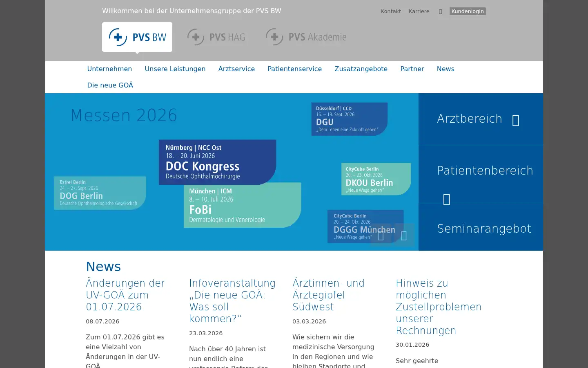Select the PVS BW logo tab
This screenshot has width=588, height=368.
[x=137, y=37]
